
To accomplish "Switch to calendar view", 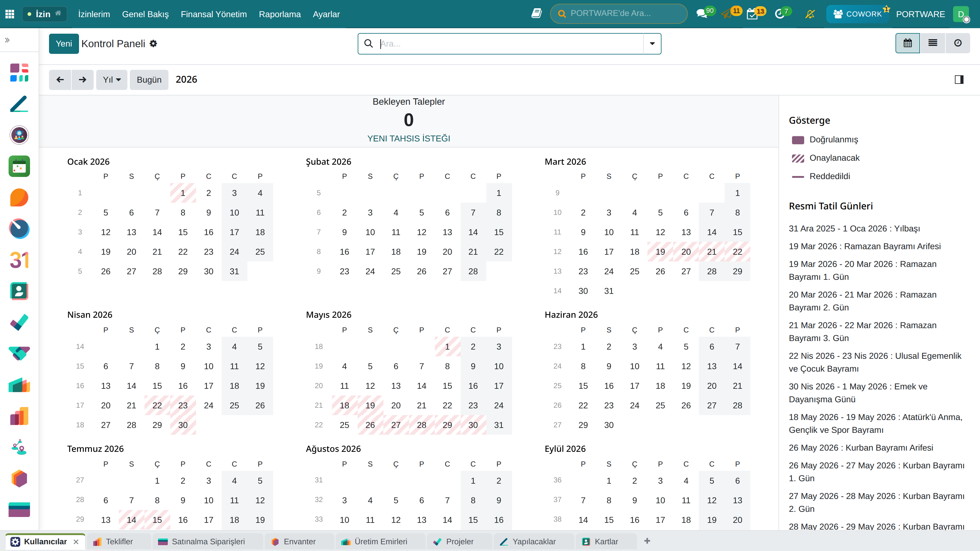I will tap(908, 43).
